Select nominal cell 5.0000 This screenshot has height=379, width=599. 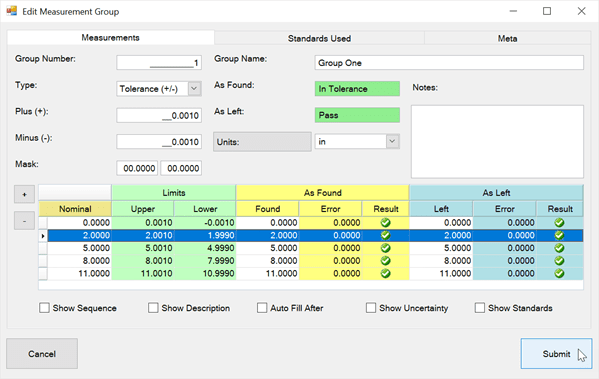pyautogui.click(x=79, y=248)
